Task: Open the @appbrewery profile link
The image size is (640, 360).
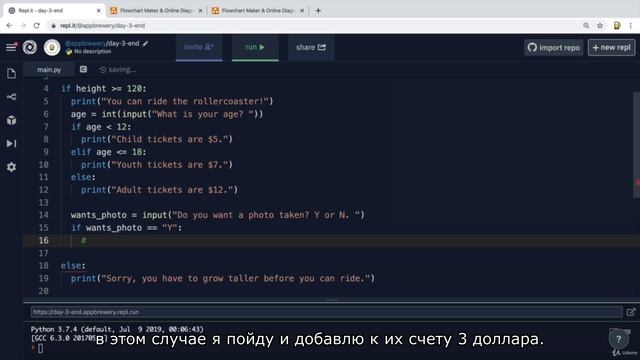Action: pos(85,43)
